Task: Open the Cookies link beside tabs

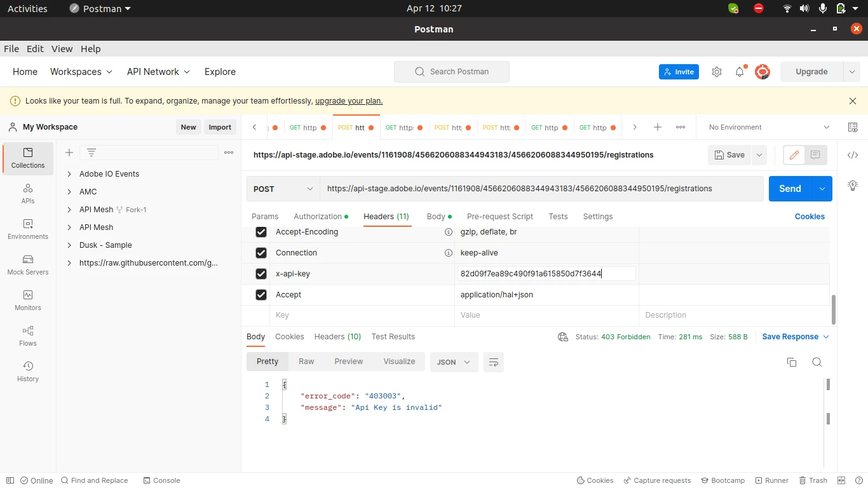Action: click(810, 217)
